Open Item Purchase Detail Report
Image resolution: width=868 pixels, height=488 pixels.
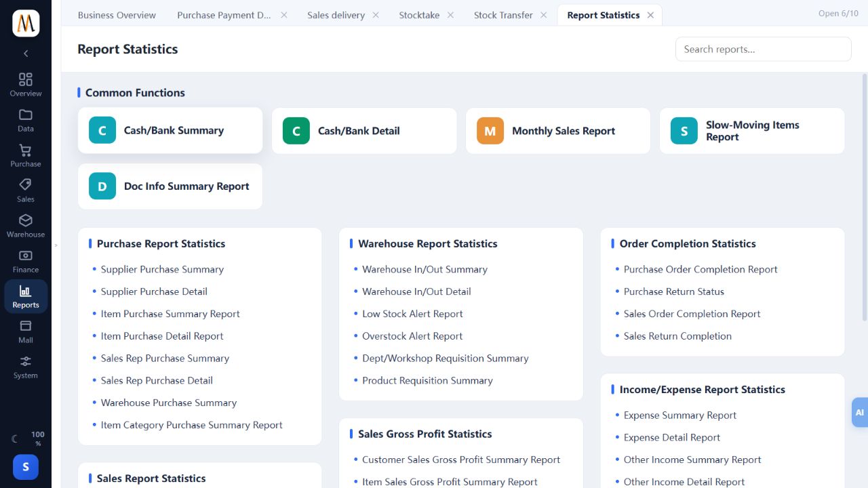[162, 336]
